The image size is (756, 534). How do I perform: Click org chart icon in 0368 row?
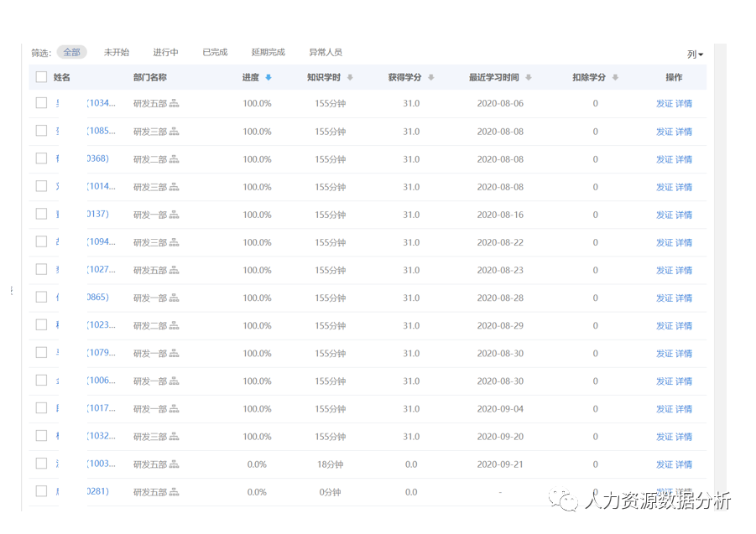[x=174, y=159]
